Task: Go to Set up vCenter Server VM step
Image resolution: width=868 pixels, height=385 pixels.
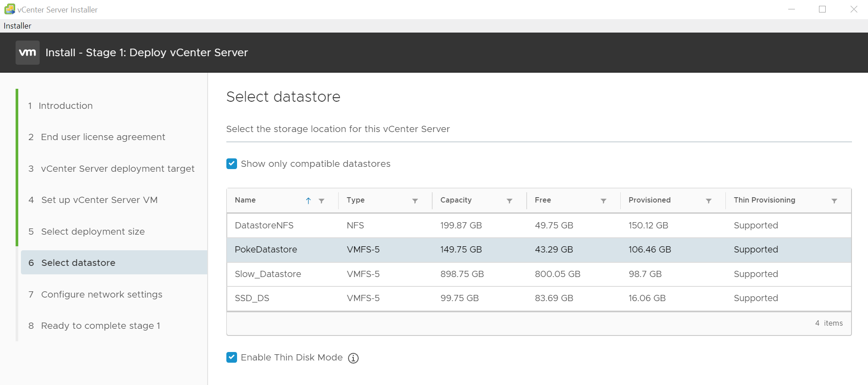Action: coord(93,200)
